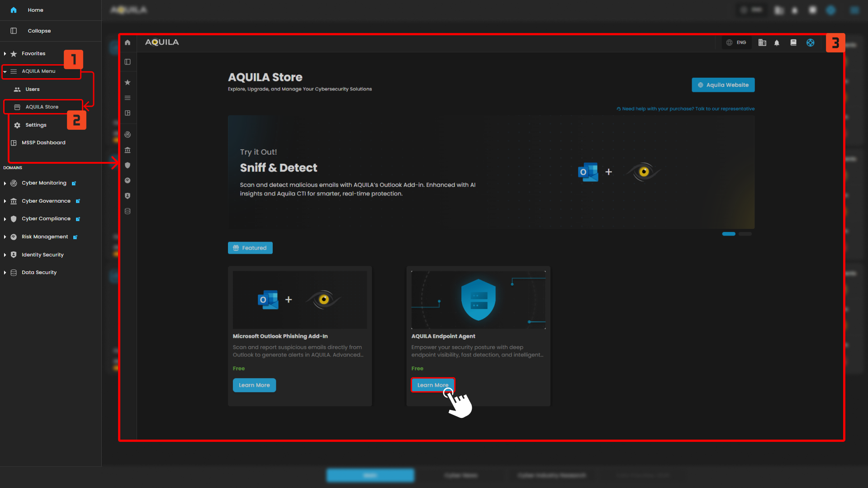Viewport: 868px width, 488px height.
Task: Open the organization building icon in top bar
Action: [762, 43]
